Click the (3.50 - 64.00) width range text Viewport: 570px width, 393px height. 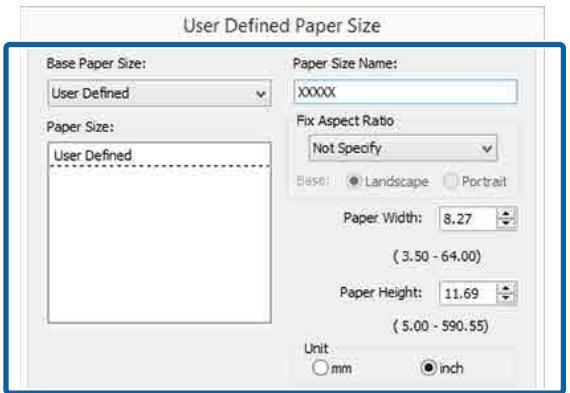coord(437,256)
